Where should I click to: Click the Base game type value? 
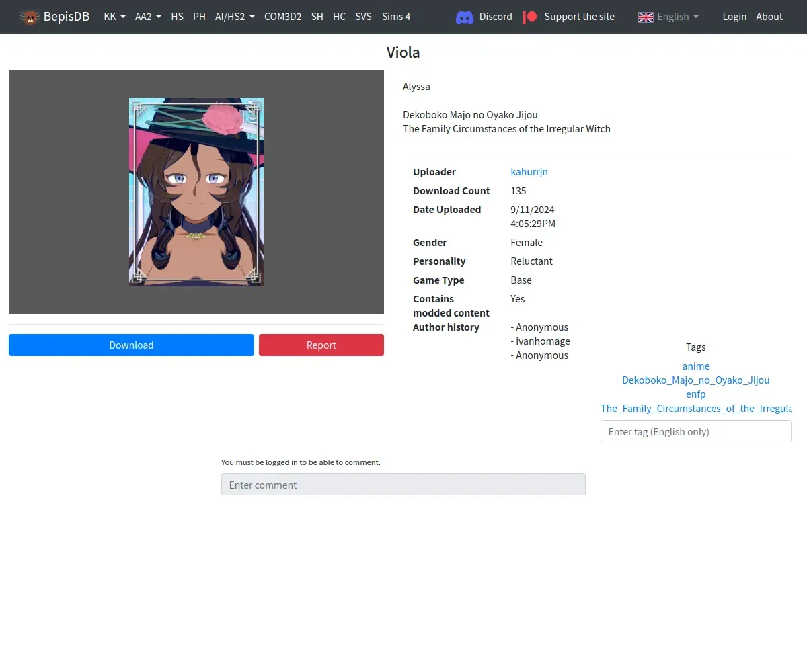(x=521, y=280)
